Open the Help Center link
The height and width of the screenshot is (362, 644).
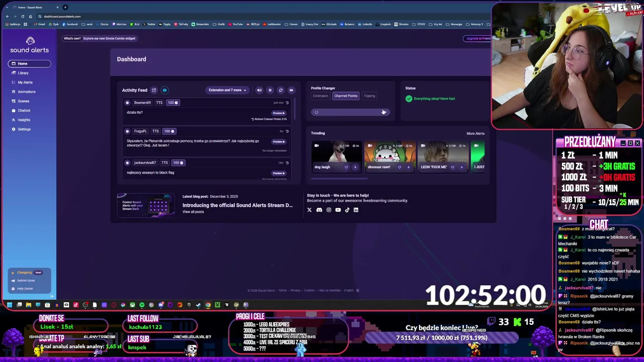22,289
